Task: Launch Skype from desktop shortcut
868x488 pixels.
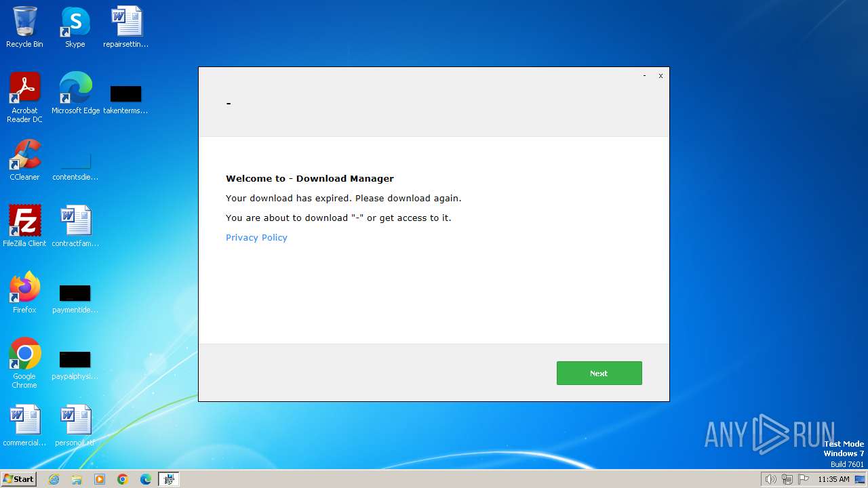Action: click(75, 27)
